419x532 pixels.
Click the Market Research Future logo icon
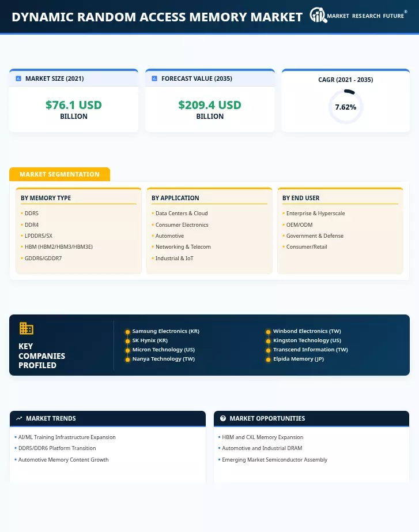point(318,15)
